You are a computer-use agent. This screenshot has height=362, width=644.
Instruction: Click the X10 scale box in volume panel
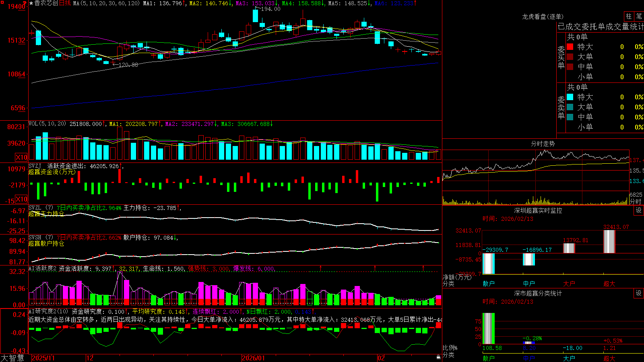point(21,157)
